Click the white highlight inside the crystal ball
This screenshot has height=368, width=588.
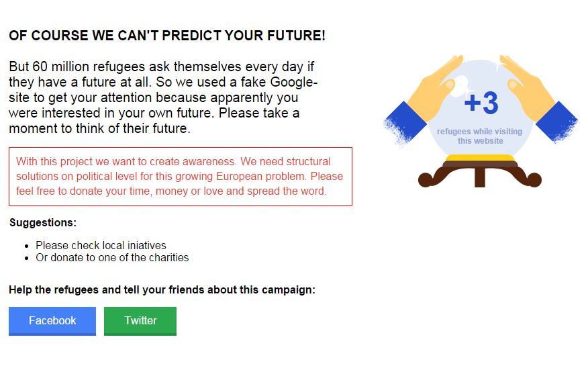(462, 83)
